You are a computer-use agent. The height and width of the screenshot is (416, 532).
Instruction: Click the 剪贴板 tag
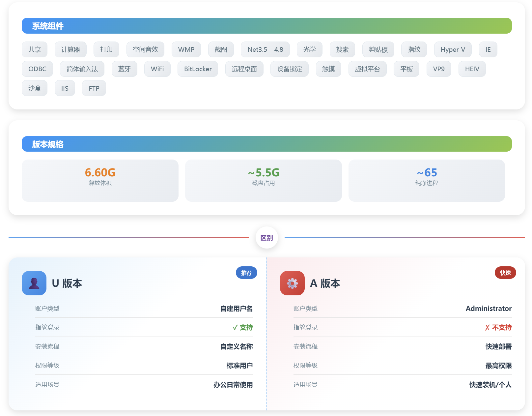378,49
